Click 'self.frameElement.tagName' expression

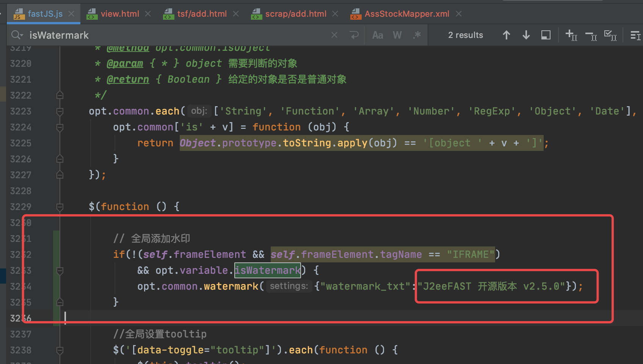(346, 254)
